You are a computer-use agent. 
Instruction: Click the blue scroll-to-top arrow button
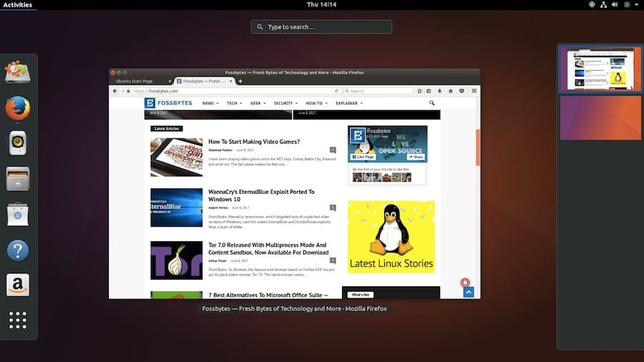pyautogui.click(x=469, y=292)
